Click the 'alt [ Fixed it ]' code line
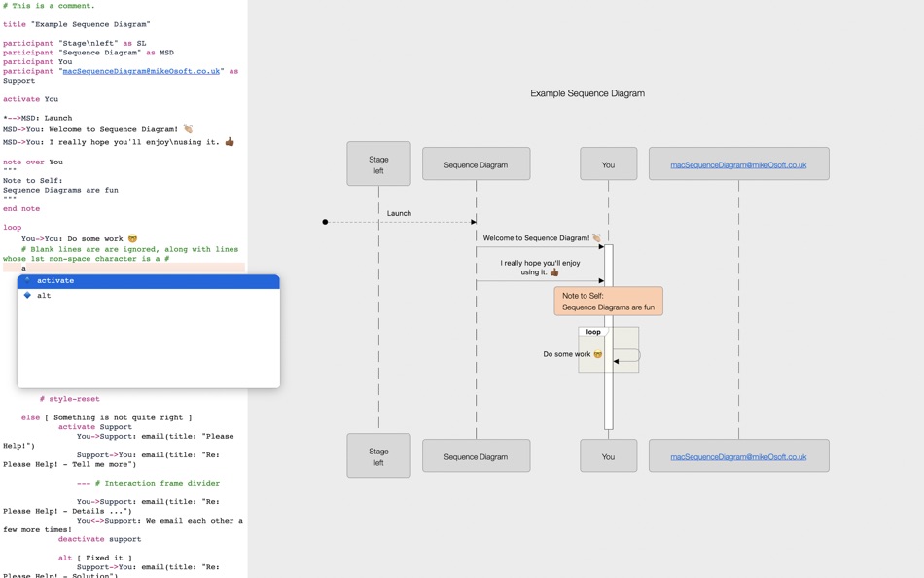This screenshot has width=924, height=578. tap(95, 559)
